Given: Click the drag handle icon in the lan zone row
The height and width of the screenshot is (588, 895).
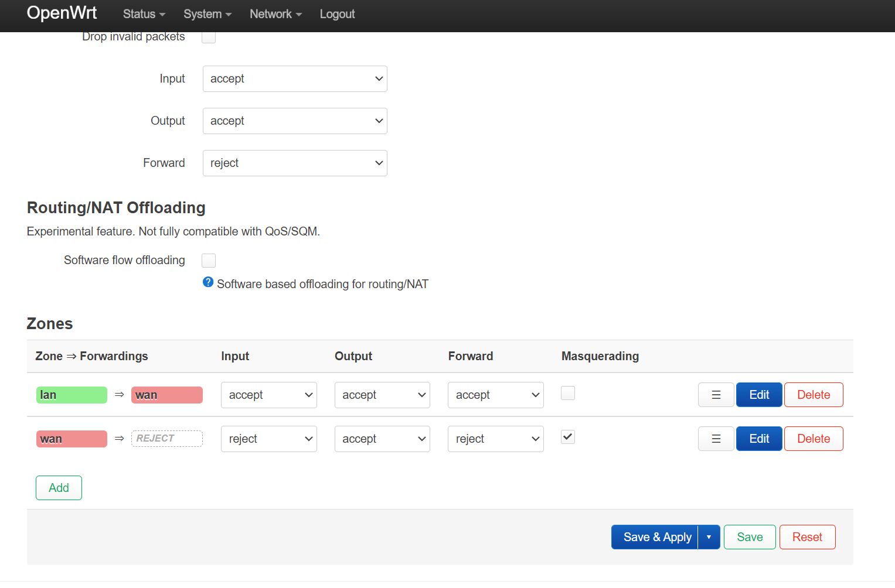Looking at the screenshot, I should click(716, 395).
